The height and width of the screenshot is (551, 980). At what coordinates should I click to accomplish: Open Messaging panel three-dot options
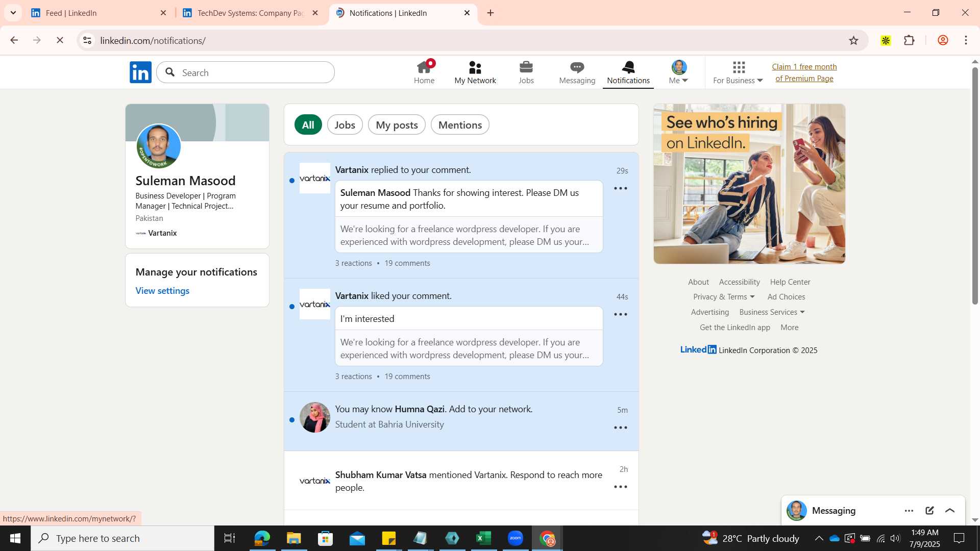point(909,511)
